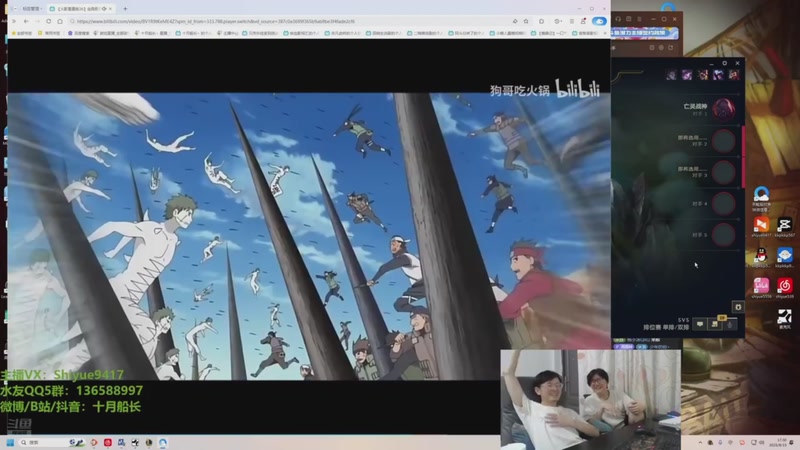Click the bilibili video player frame

pyautogui.click(x=309, y=236)
